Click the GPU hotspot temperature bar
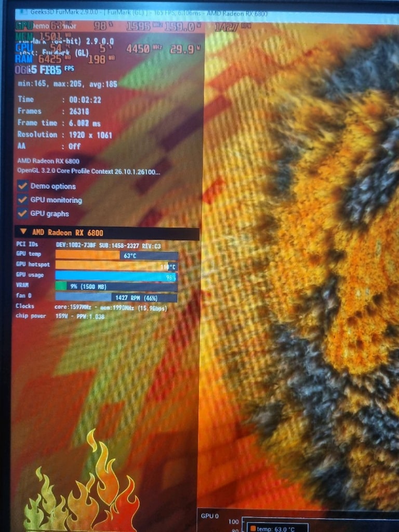This screenshot has width=399, height=532. click(116, 266)
